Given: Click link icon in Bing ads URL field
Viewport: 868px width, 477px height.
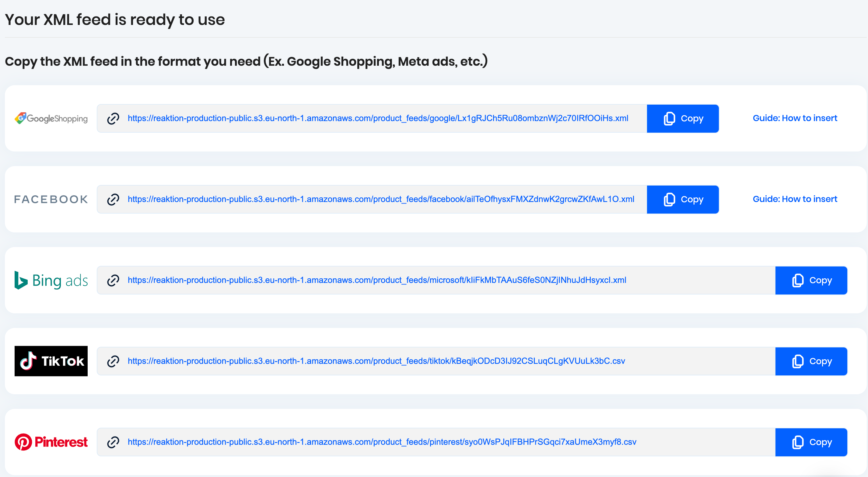Looking at the screenshot, I should 113,280.
